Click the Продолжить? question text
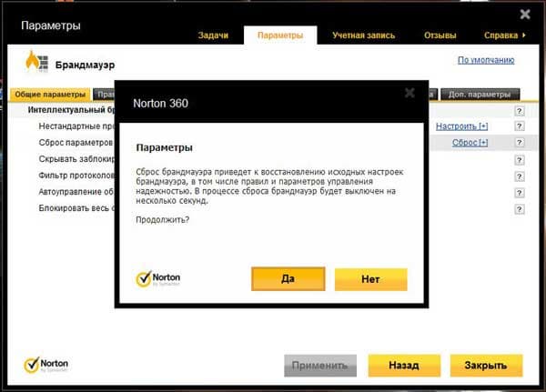This screenshot has height=392, width=546. click(x=163, y=220)
